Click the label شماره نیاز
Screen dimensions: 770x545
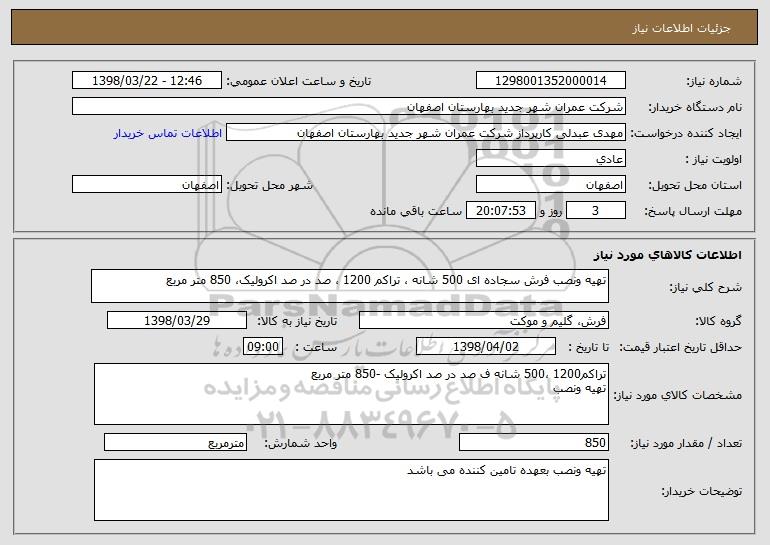point(714,82)
